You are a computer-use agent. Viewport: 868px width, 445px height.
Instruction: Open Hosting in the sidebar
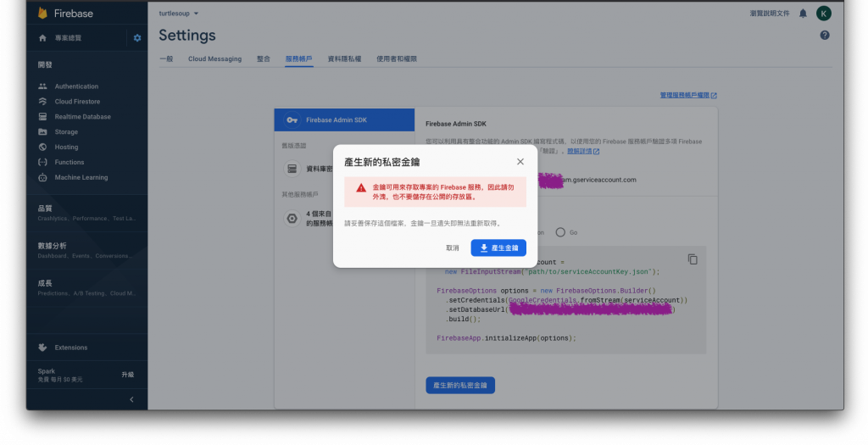66,147
